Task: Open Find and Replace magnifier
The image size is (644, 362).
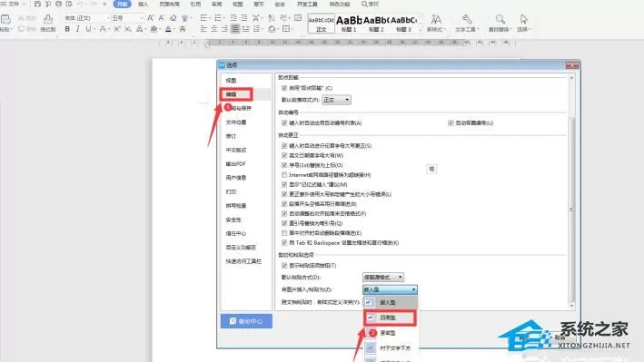Action: coord(500,23)
